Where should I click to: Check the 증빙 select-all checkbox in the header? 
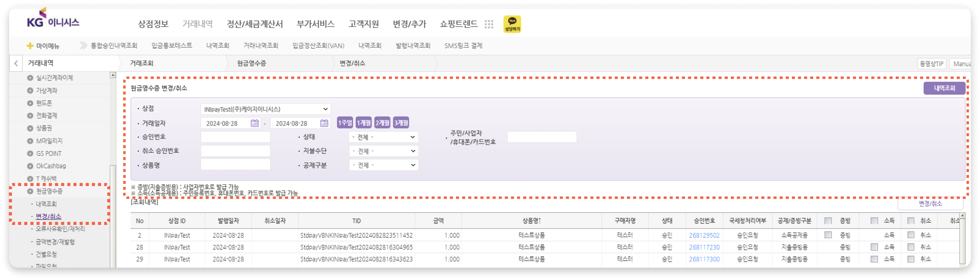[x=828, y=221]
